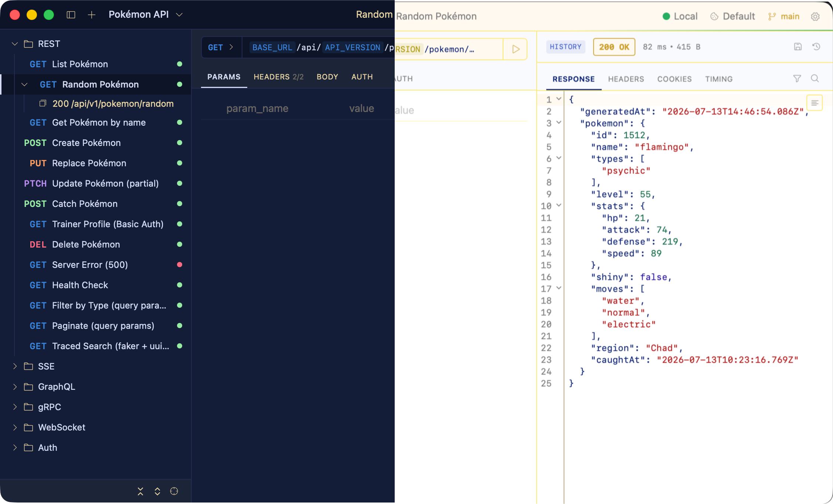Switch to the COOKIES tab

(x=674, y=79)
